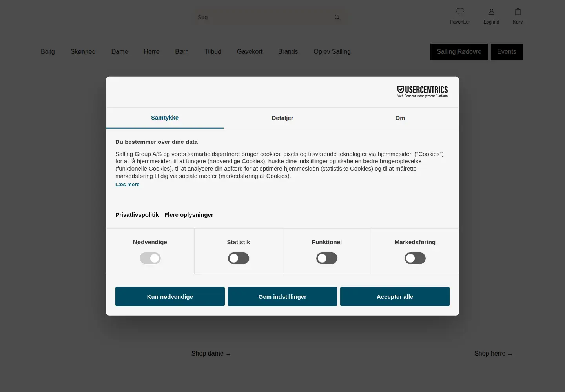The image size is (565, 392).
Task: Click the search magnifier icon
Action: click(337, 18)
